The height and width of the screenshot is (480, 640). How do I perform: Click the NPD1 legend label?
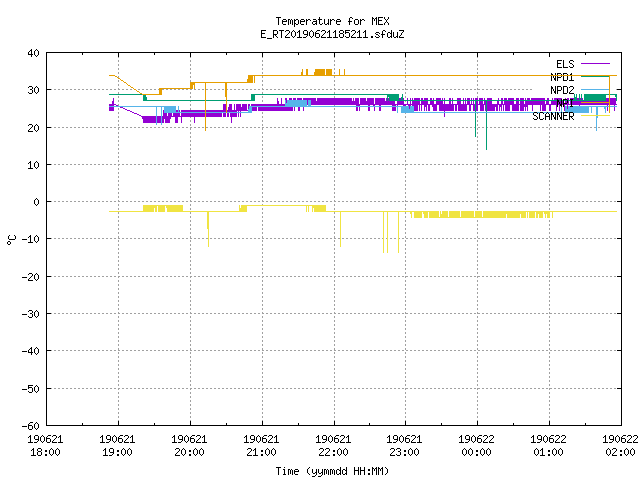coord(562,77)
